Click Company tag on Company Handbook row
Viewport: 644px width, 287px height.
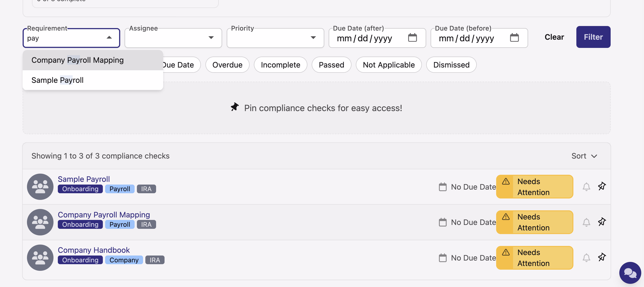124,260
